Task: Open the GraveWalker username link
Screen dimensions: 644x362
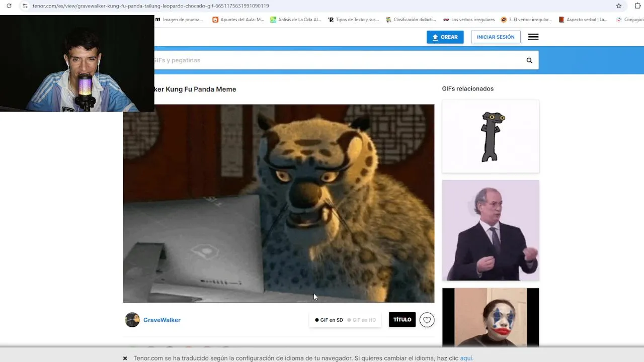Action: pyautogui.click(x=162, y=320)
